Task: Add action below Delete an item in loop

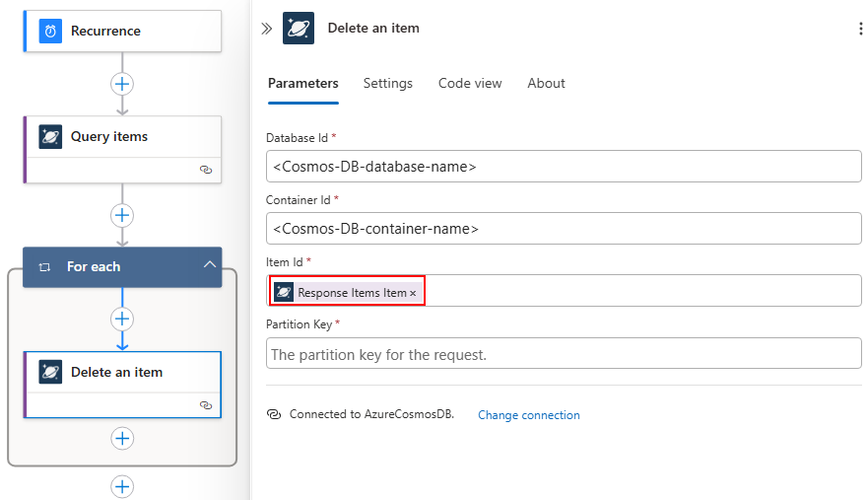Action: point(122,438)
